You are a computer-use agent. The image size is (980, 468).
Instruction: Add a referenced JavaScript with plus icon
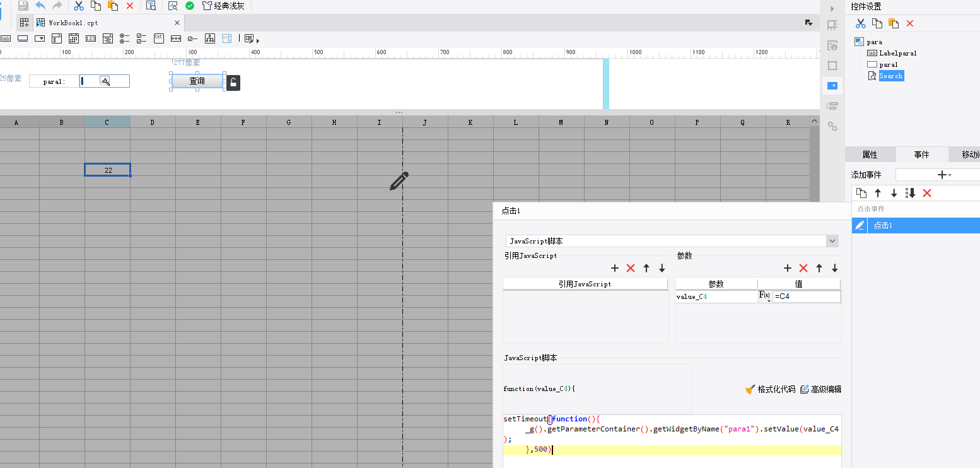click(615, 268)
